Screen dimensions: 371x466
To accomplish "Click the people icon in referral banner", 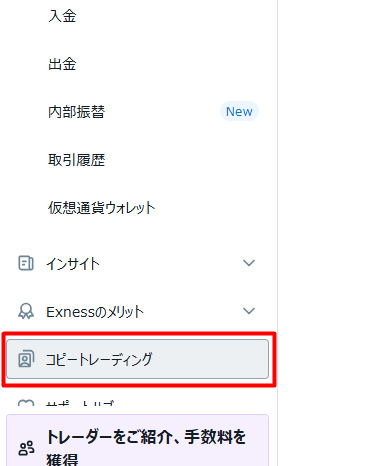I will tap(26, 448).
